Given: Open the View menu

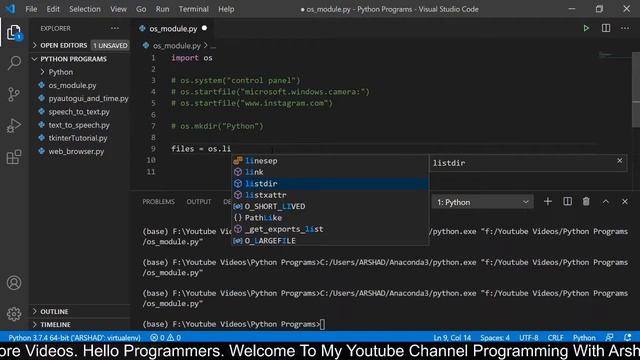Looking at the screenshot, I should tap(118, 9).
